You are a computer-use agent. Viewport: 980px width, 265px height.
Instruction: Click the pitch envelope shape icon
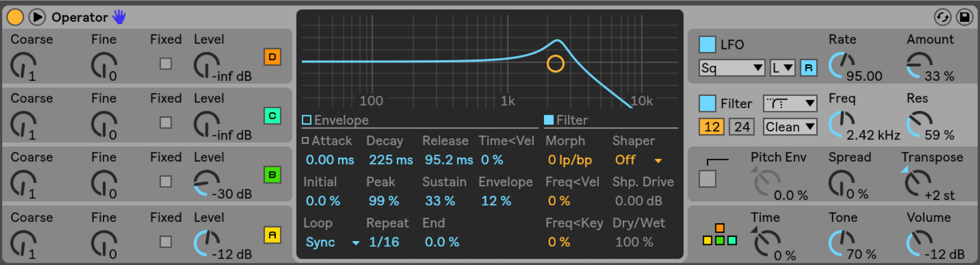point(717,161)
